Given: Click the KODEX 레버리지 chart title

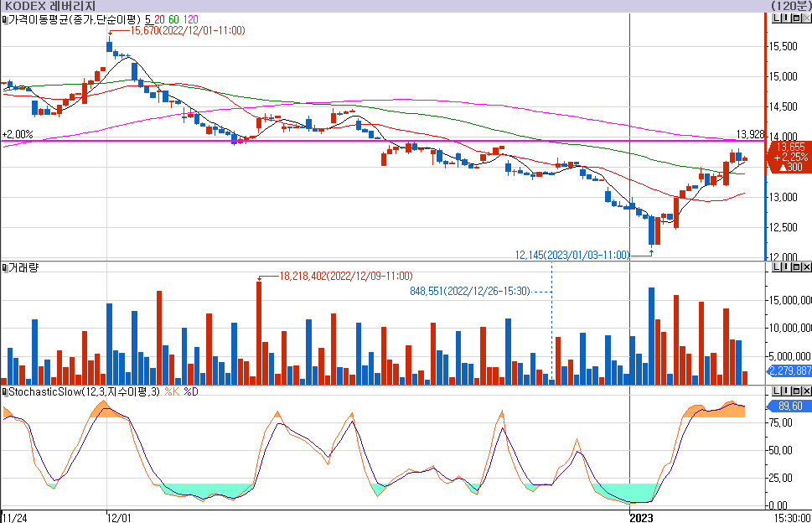Looking at the screenshot, I should pos(49,6).
